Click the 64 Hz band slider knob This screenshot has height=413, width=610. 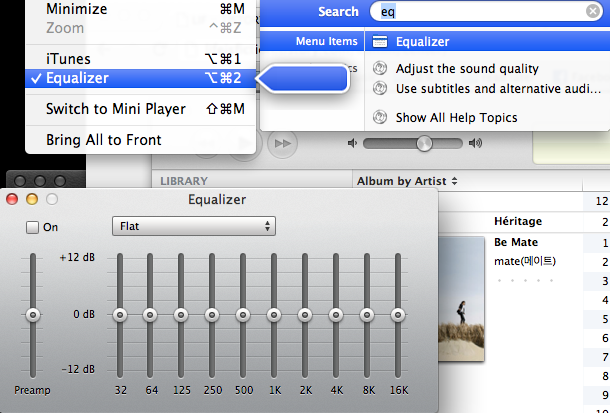pyautogui.click(x=150, y=315)
